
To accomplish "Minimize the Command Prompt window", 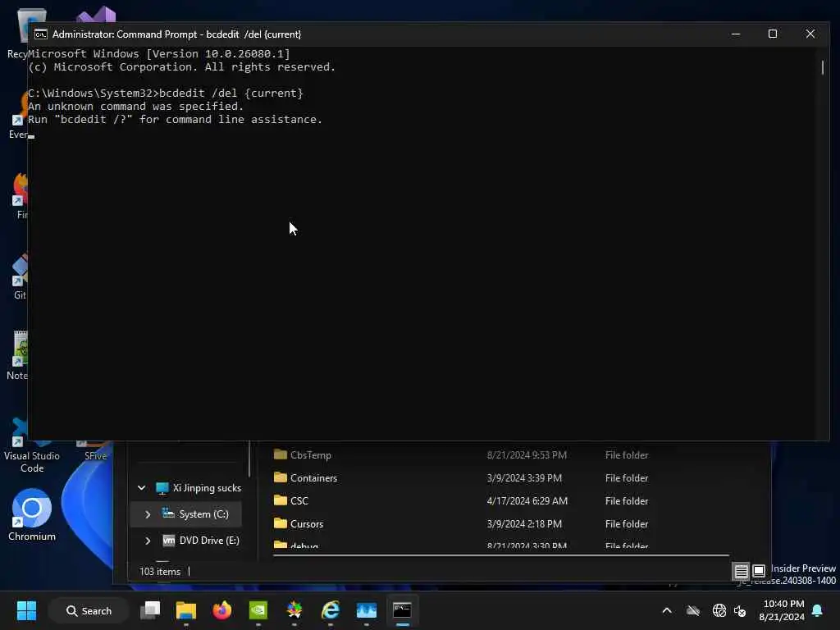I will [736, 34].
